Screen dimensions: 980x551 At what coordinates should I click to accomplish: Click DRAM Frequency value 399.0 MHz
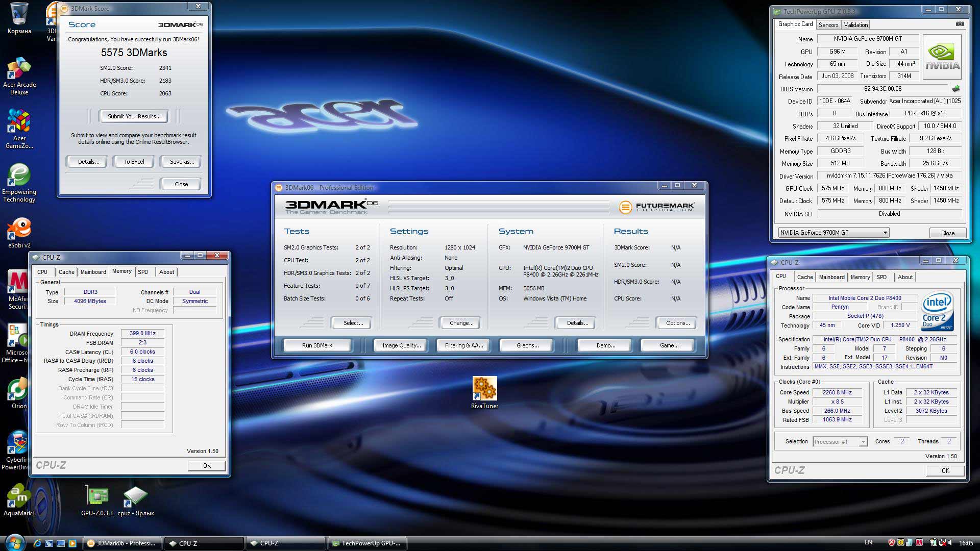tap(142, 333)
